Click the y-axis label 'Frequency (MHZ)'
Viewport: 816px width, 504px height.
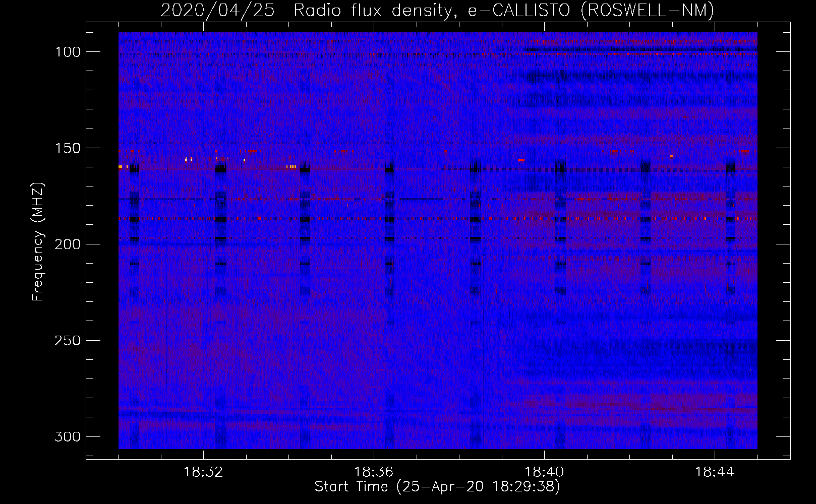pos(38,242)
